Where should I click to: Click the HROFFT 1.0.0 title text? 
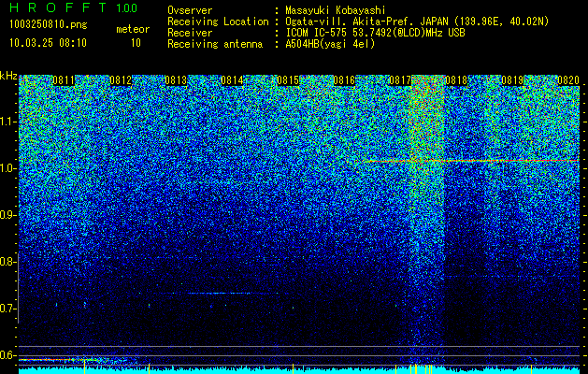[74, 7]
